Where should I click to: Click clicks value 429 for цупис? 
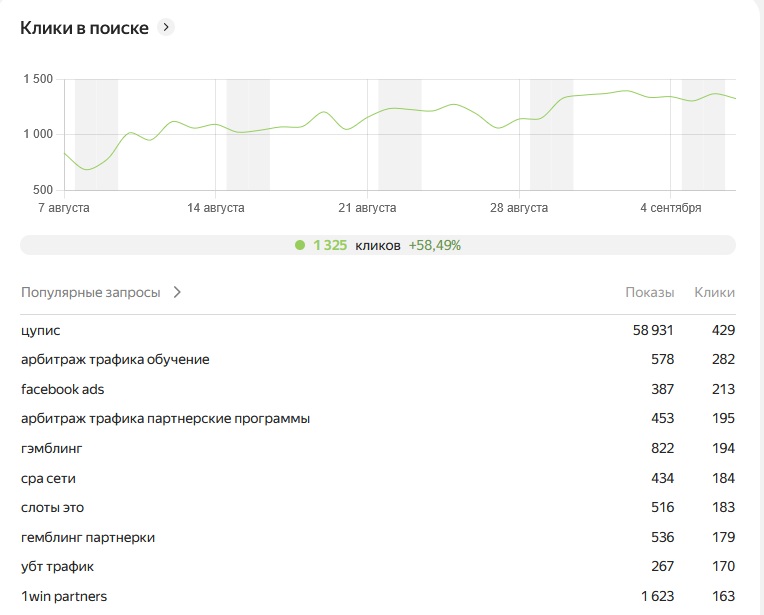pos(723,330)
